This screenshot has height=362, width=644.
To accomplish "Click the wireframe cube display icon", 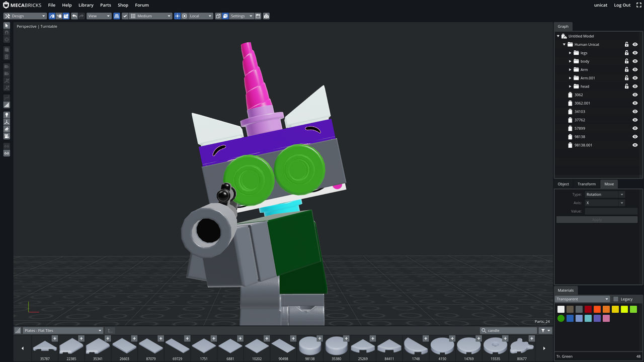I will tap(218, 16).
